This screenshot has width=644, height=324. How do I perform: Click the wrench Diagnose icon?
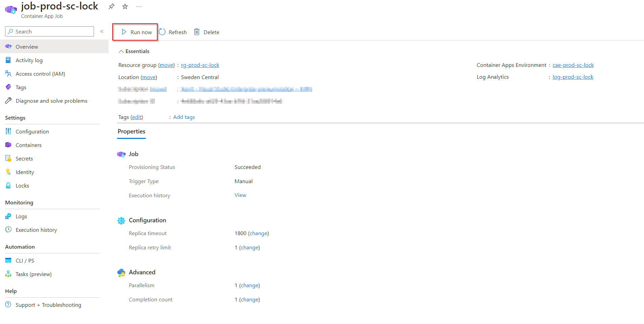(x=8, y=100)
